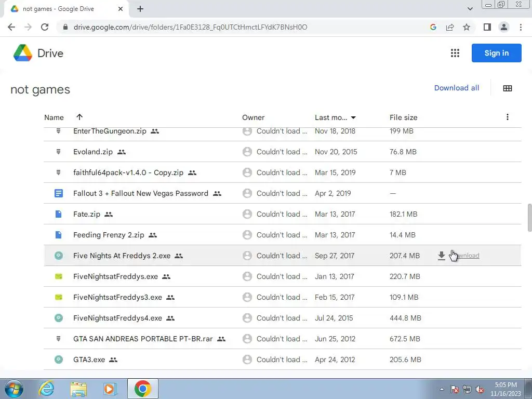Click the owner avatar in the Evoland.zip row
Viewport: 532px width, 399px height.
tap(247, 152)
